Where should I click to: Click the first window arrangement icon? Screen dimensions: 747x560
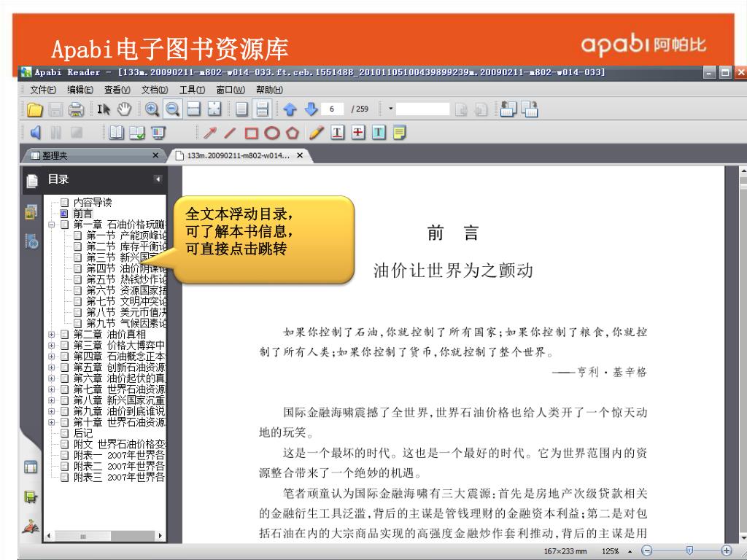point(508,109)
